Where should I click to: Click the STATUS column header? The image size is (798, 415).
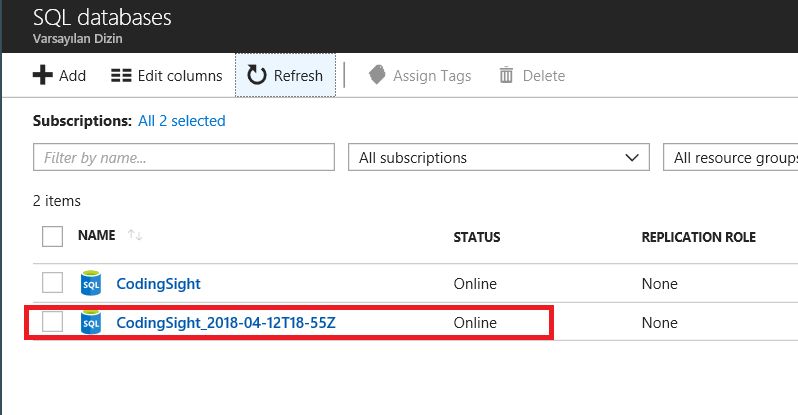pyautogui.click(x=477, y=237)
